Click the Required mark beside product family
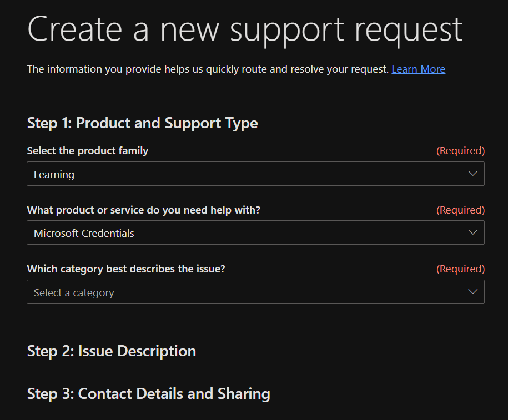 460,151
